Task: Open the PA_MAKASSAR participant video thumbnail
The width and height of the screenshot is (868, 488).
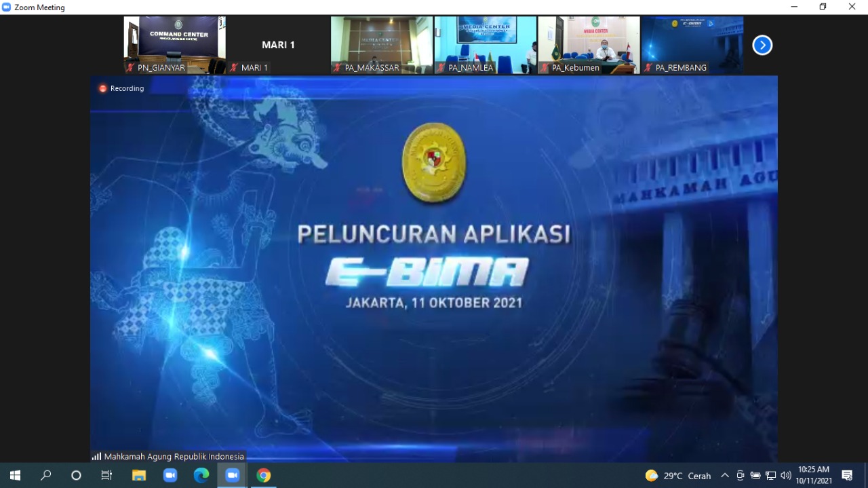Action: [382, 45]
